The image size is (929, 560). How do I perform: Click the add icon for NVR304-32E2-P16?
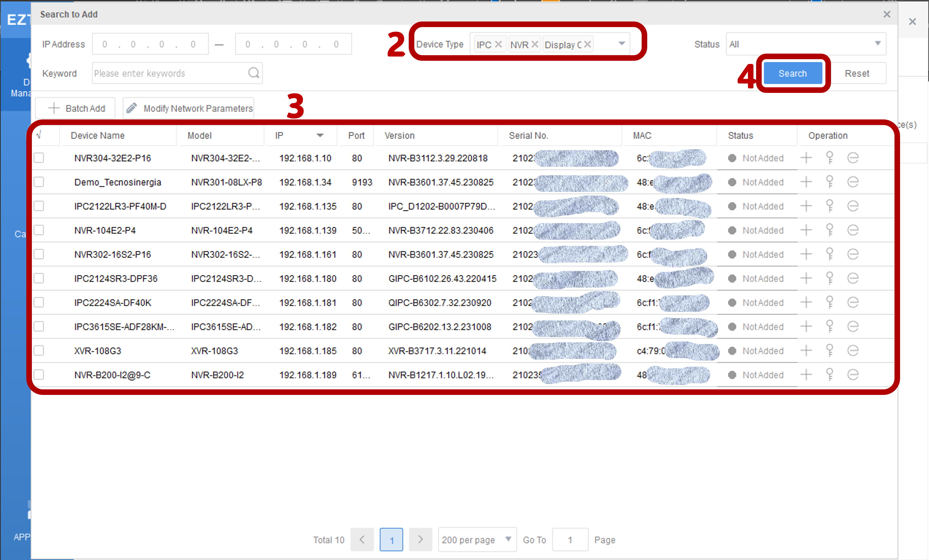tap(807, 158)
